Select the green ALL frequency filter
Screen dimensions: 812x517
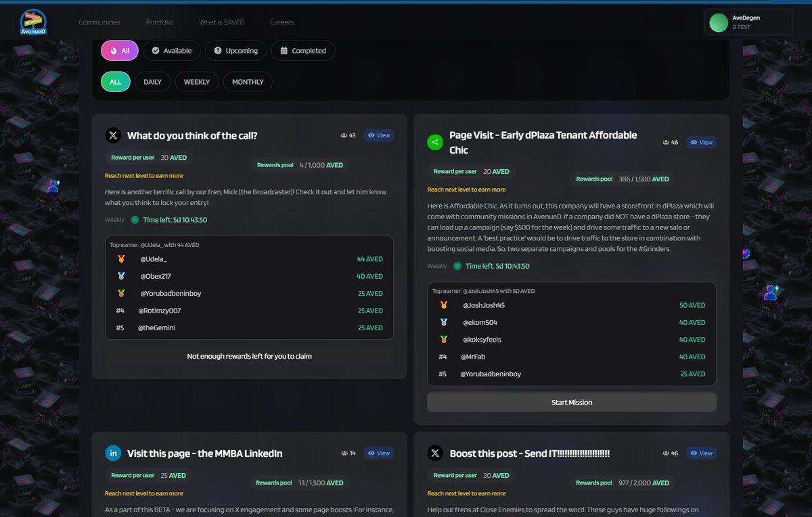[x=115, y=82]
